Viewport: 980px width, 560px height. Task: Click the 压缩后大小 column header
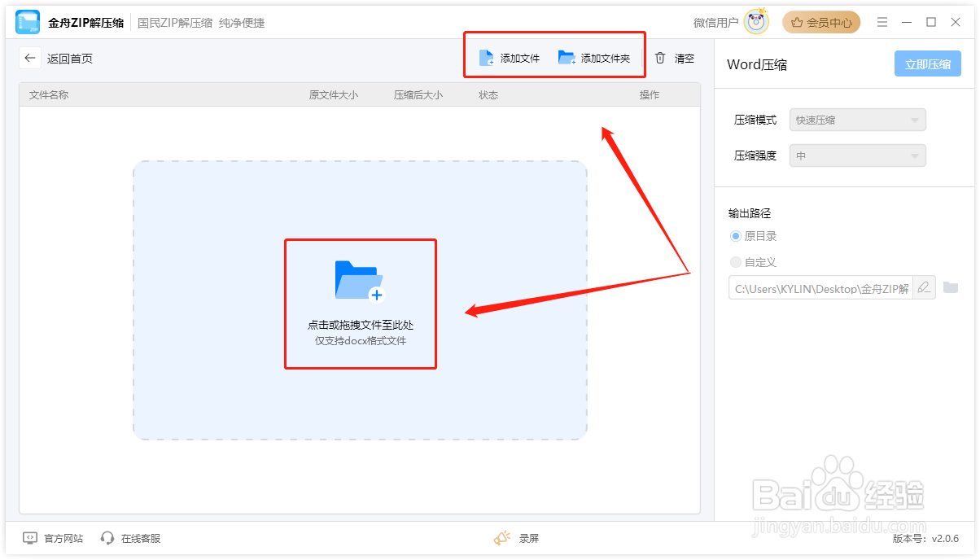click(418, 94)
